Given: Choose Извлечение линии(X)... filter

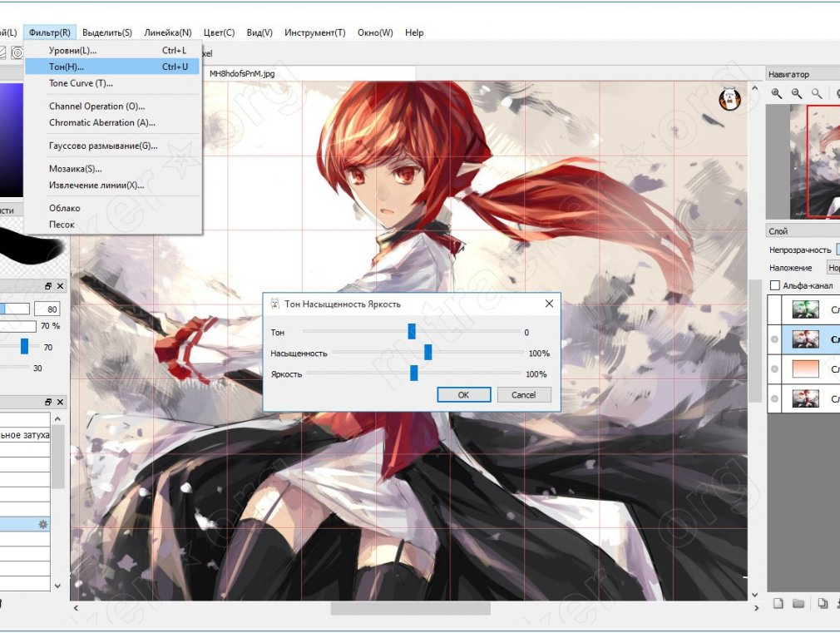Looking at the screenshot, I should click(112, 185).
